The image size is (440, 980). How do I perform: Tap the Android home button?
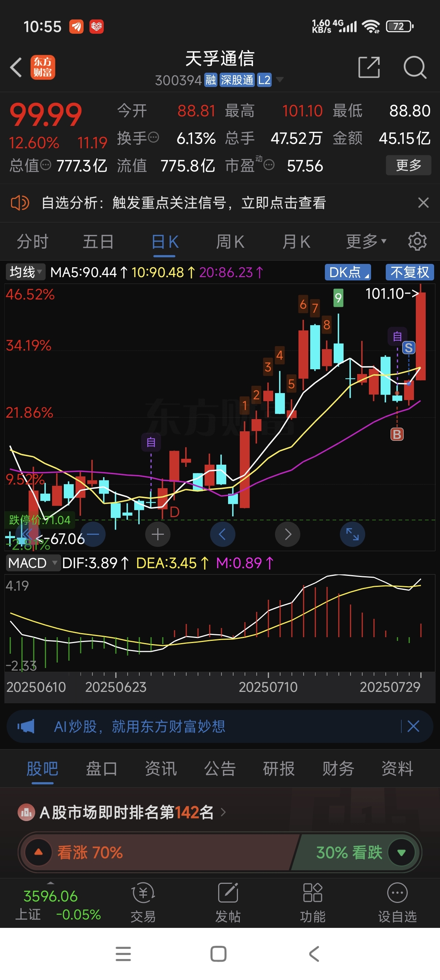click(219, 954)
